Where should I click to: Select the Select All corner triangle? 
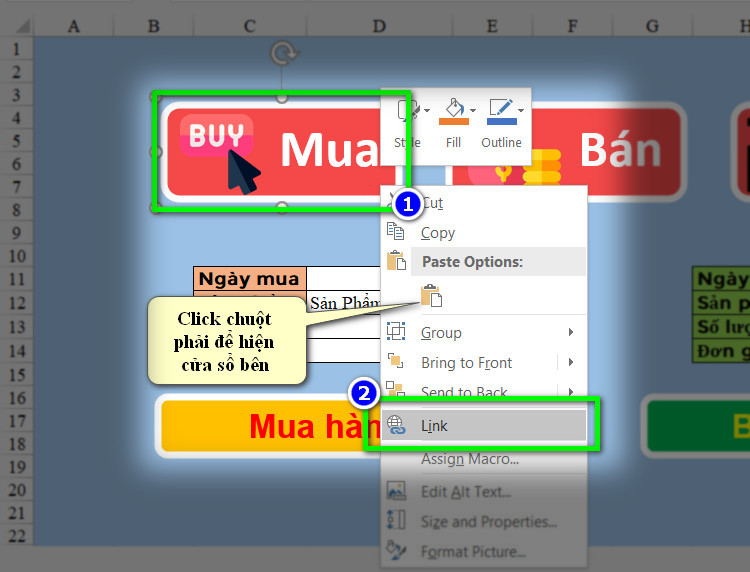tap(22, 25)
